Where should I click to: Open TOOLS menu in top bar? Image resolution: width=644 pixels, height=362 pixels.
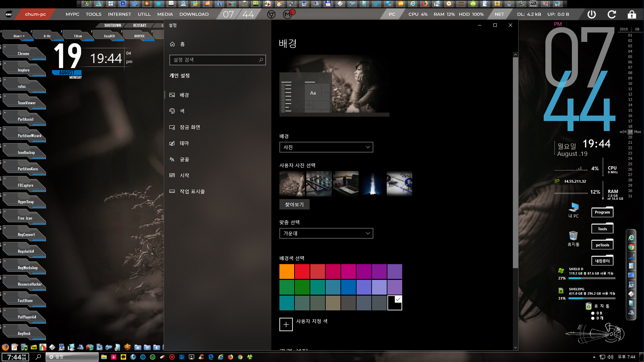point(94,14)
